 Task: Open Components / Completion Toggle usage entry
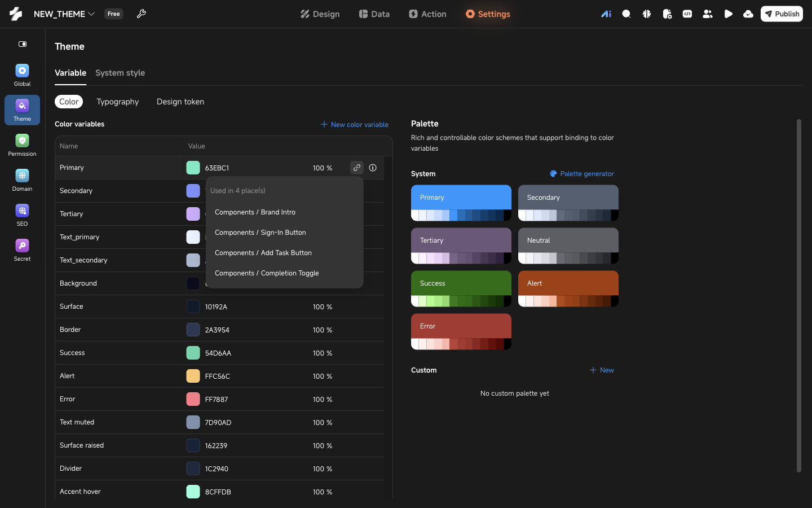[x=267, y=273]
